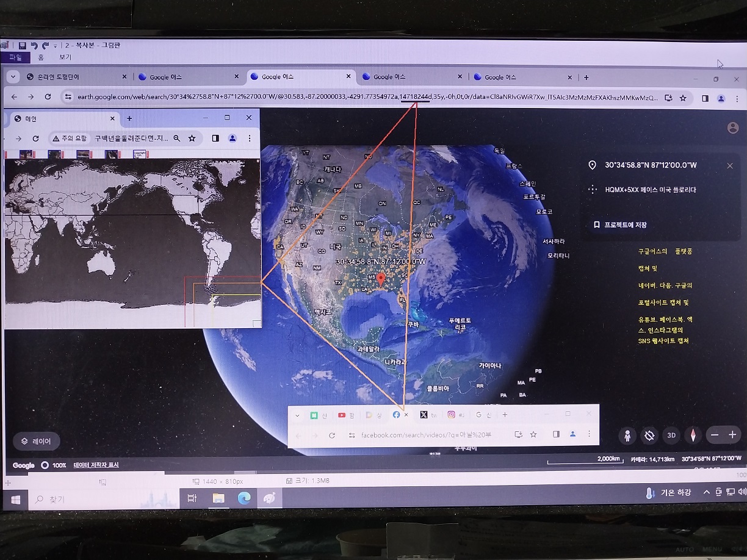Viewport: 747px width, 560px height.
Task: View site information for earth.google.com
Action: tap(68, 97)
